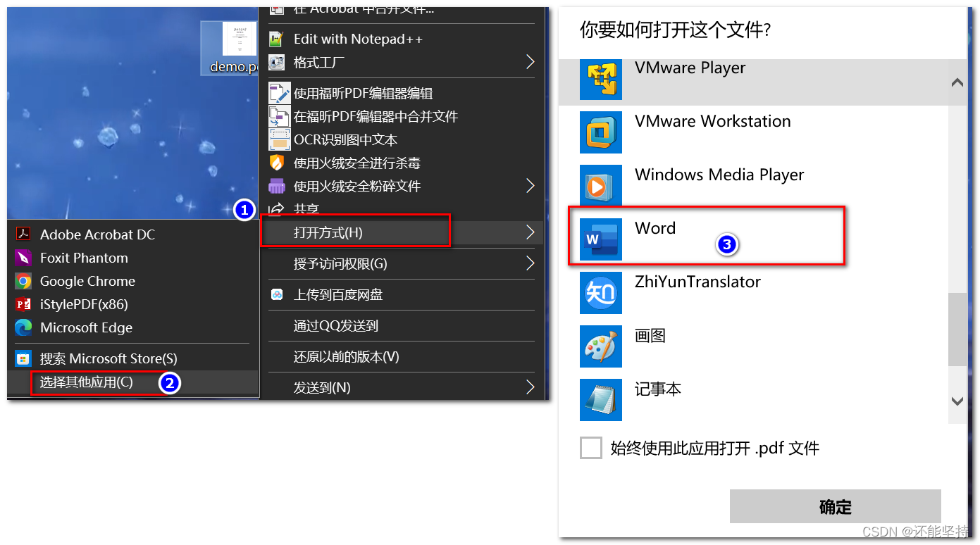This screenshot has width=980, height=545.
Task: Click the OCR识别图中文本 icon
Action: click(280, 139)
